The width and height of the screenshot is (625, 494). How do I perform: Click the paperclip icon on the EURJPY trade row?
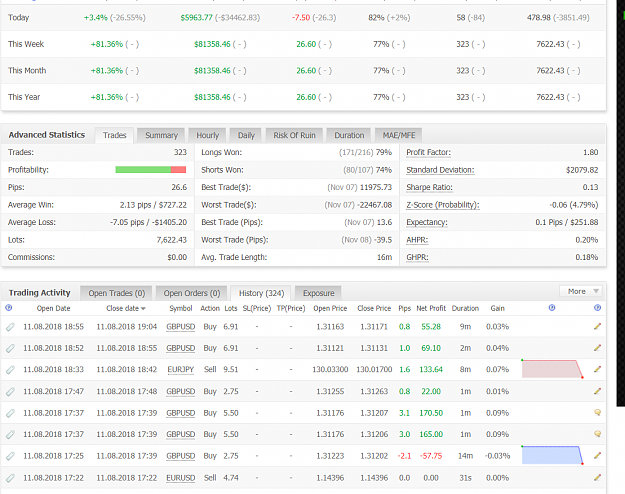[x=10, y=370]
